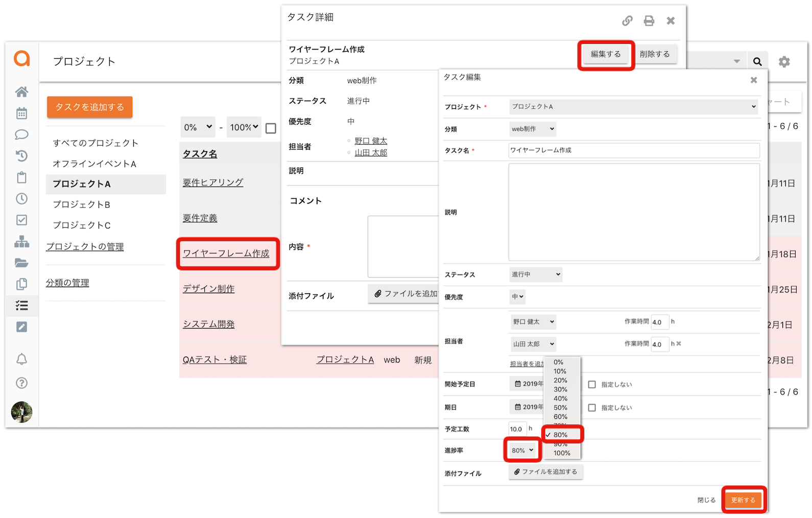Click 閉じる in task edit dialog
The image size is (812, 518).
(x=706, y=500)
